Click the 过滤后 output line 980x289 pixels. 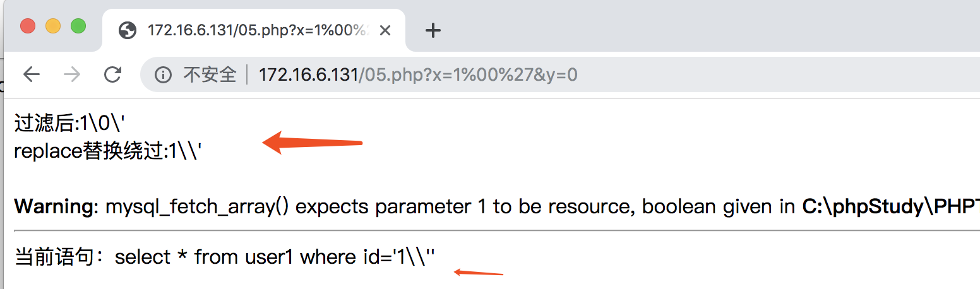pyautogui.click(x=75, y=124)
